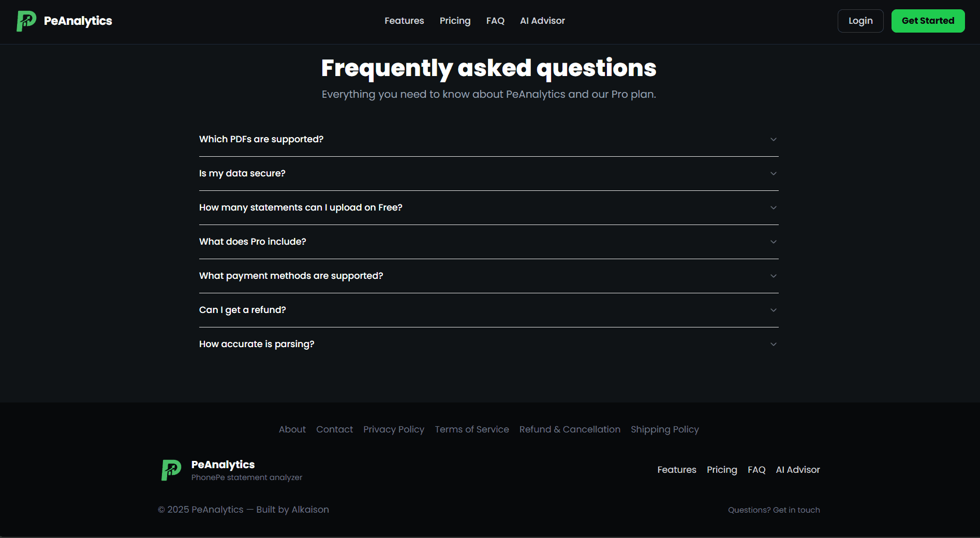980x538 pixels.
Task: Click "Questions? Get in touch"
Action: point(774,510)
